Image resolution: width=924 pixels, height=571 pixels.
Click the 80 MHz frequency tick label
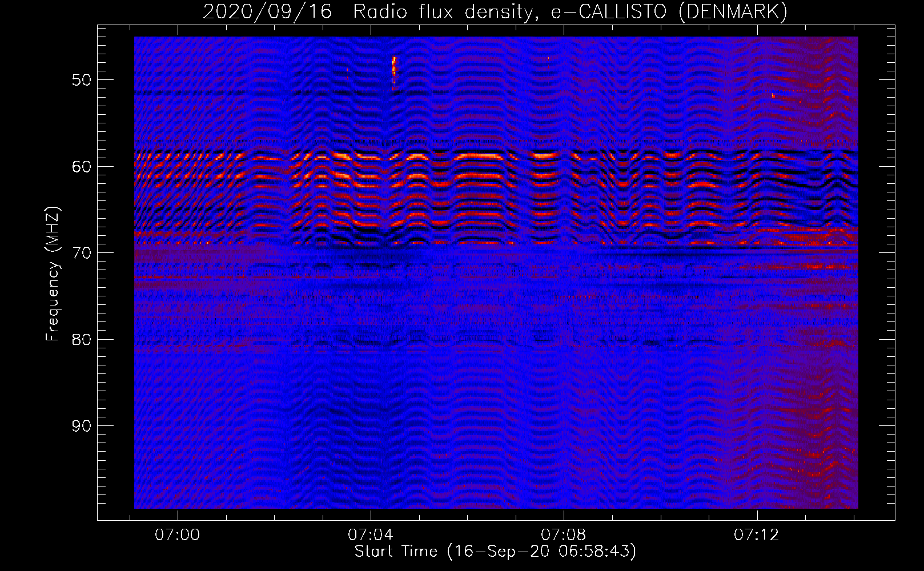[x=82, y=340]
